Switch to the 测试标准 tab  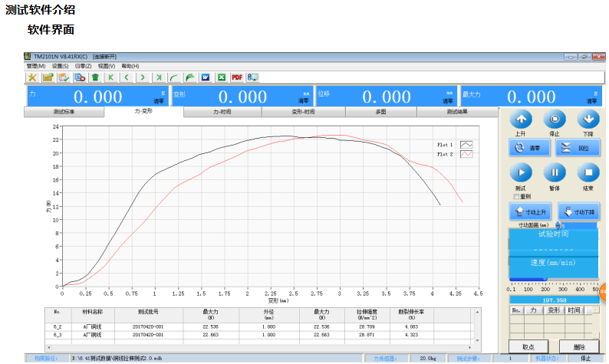coord(64,112)
